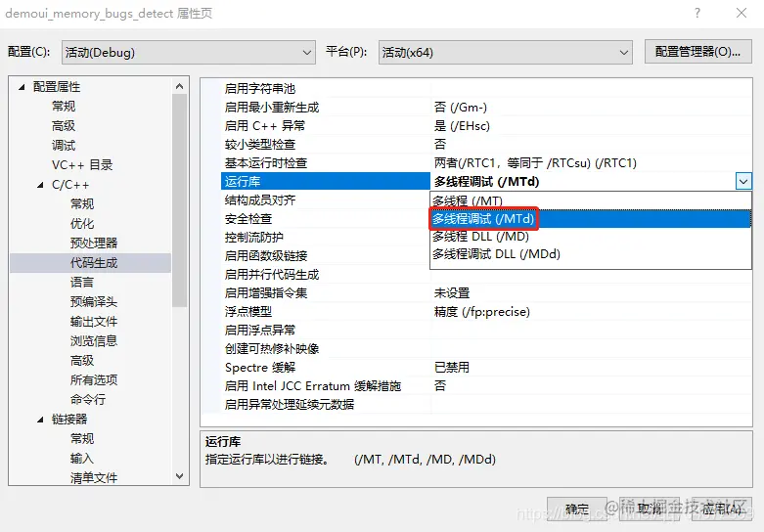The width and height of the screenshot is (764, 532).
Task: Collapse the C/C++ tree node
Action: click(x=40, y=185)
